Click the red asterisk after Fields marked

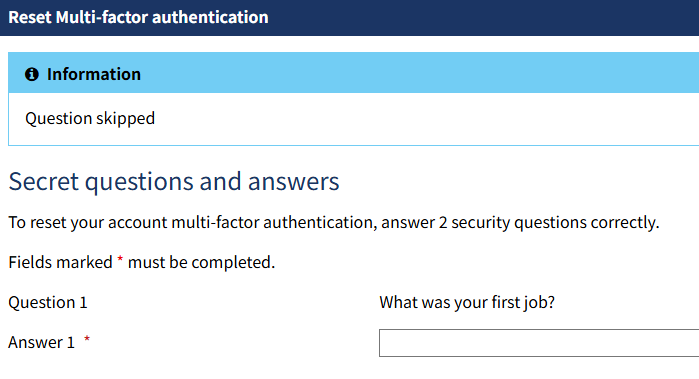[120, 259]
